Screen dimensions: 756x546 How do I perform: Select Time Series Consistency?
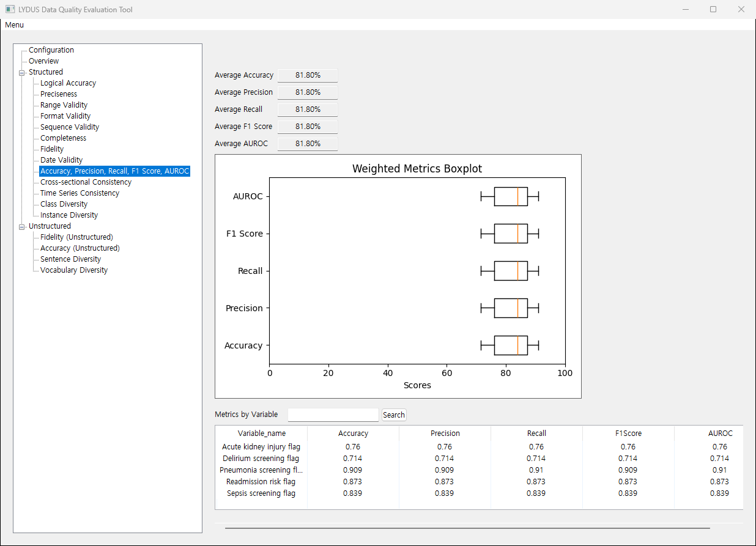(x=80, y=193)
